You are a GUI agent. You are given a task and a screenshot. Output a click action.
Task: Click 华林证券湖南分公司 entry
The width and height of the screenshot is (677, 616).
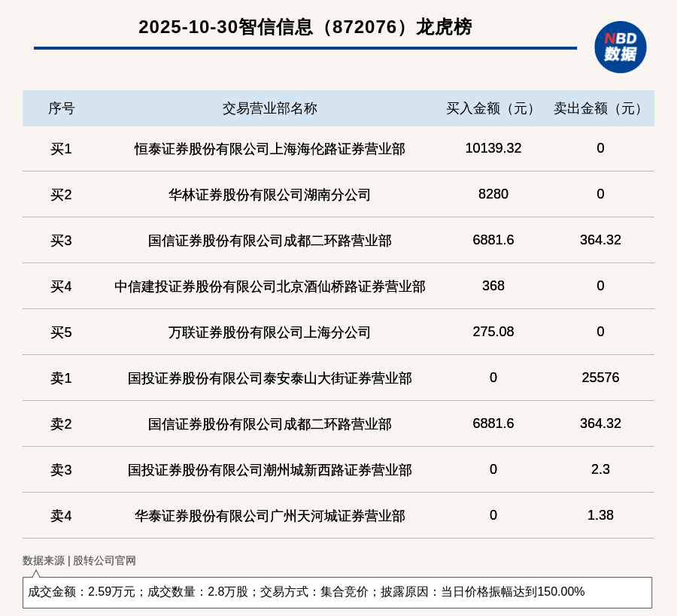pyautogui.click(x=269, y=195)
